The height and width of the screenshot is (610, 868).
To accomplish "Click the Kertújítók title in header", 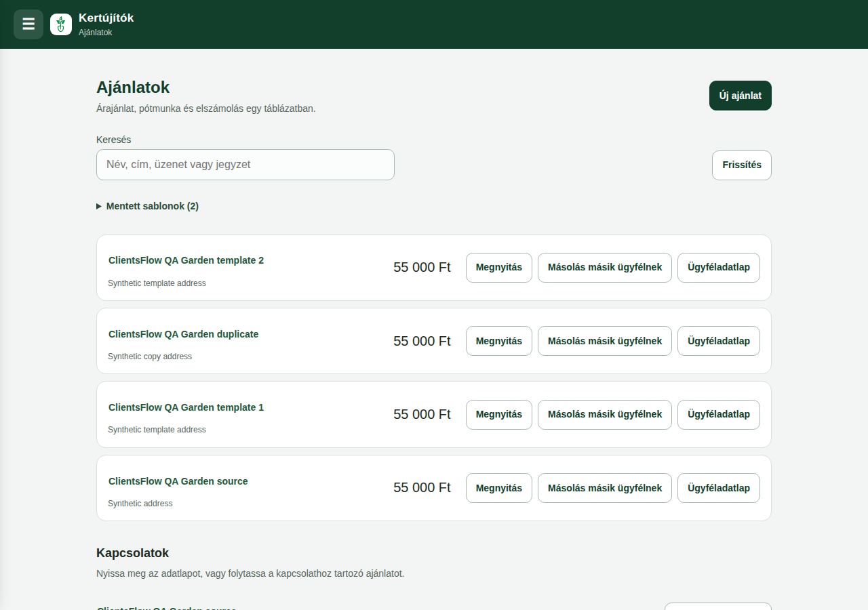I will pyautogui.click(x=106, y=18).
